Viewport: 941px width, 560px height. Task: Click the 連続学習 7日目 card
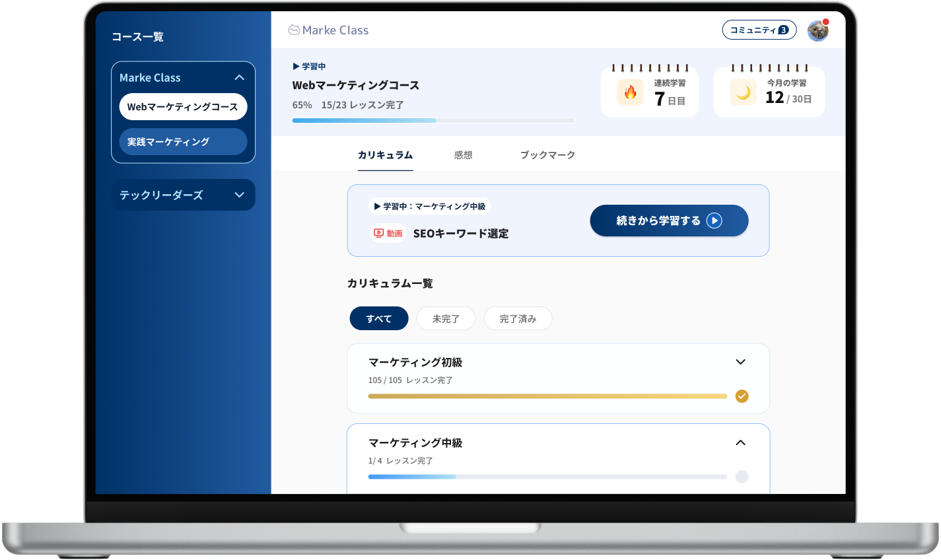[x=650, y=92]
